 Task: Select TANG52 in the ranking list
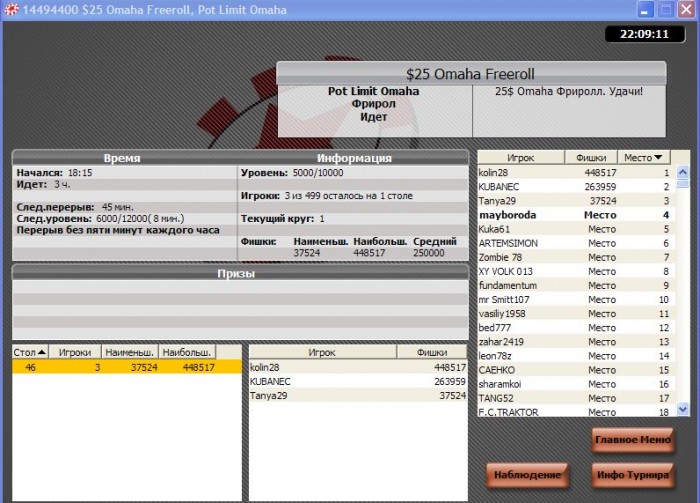[x=575, y=398]
